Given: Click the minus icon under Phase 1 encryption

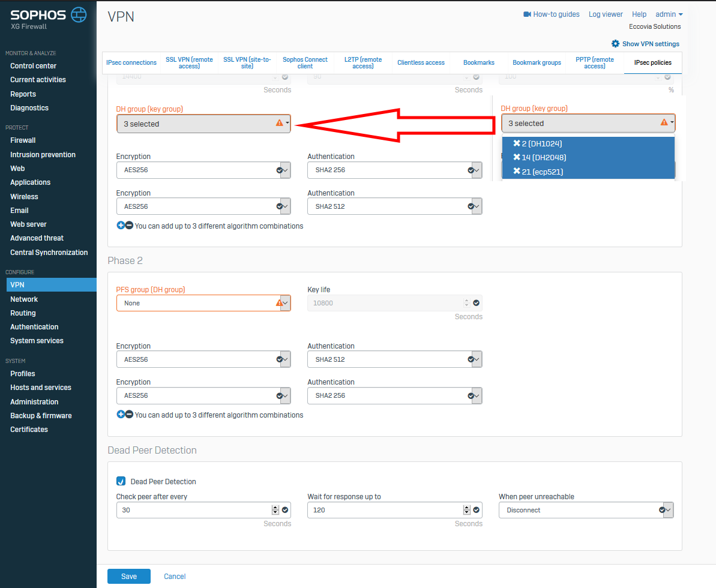Looking at the screenshot, I should tap(129, 226).
